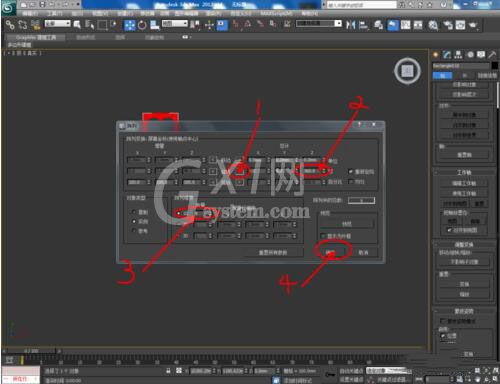Collapse the Adjust Transform rollout
The height and width of the screenshot is (384, 500).
[x=464, y=245]
